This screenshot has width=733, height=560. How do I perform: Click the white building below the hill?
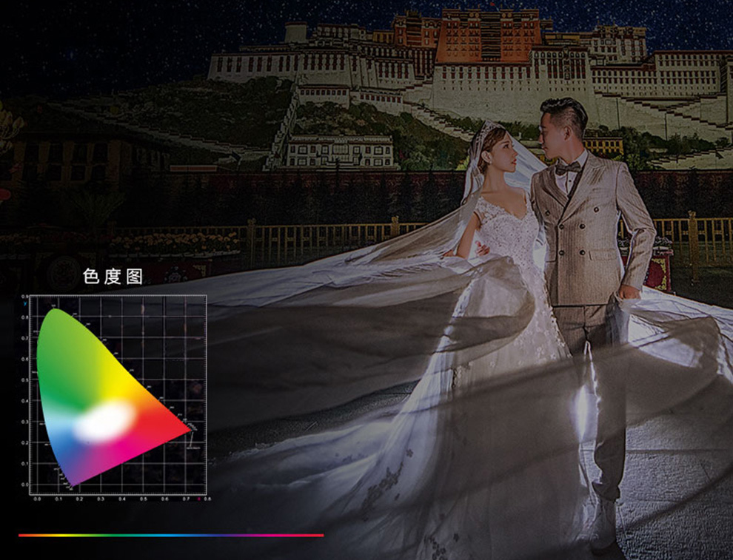coord(339,152)
